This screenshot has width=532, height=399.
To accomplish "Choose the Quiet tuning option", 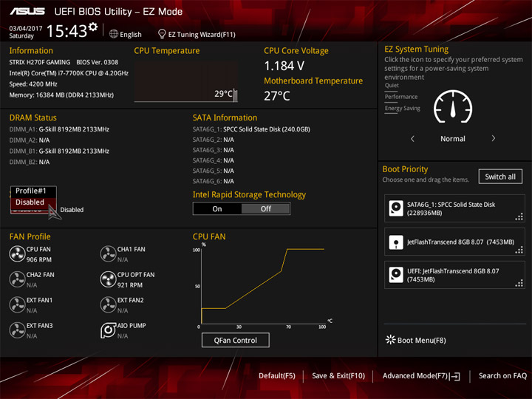I will point(392,86).
